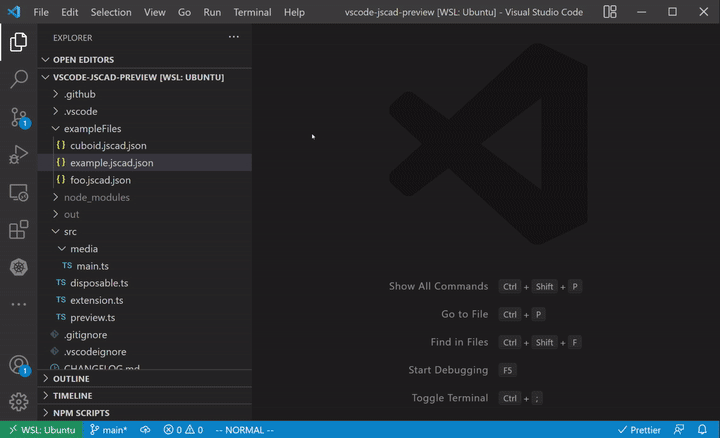
Task: Open Explorer views and more actions ellipsis
Action: click(x=234, y=37)
